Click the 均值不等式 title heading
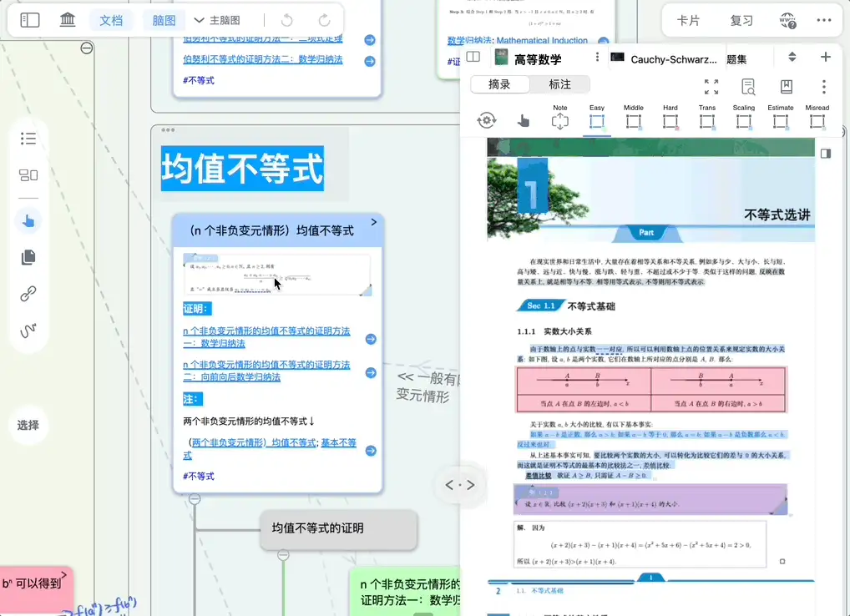 pyautogui.click(x=242, y=169)
